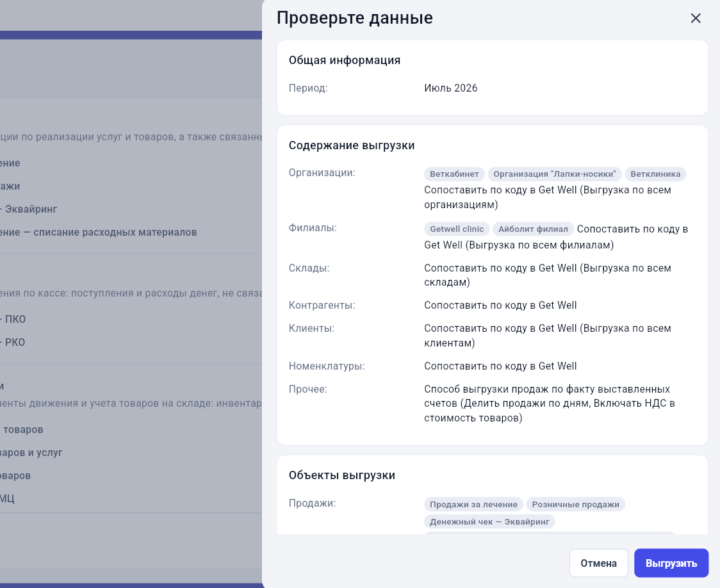Screen dimensions: 720x588
Task: Click the Общая информация heading
Action: 345,60
